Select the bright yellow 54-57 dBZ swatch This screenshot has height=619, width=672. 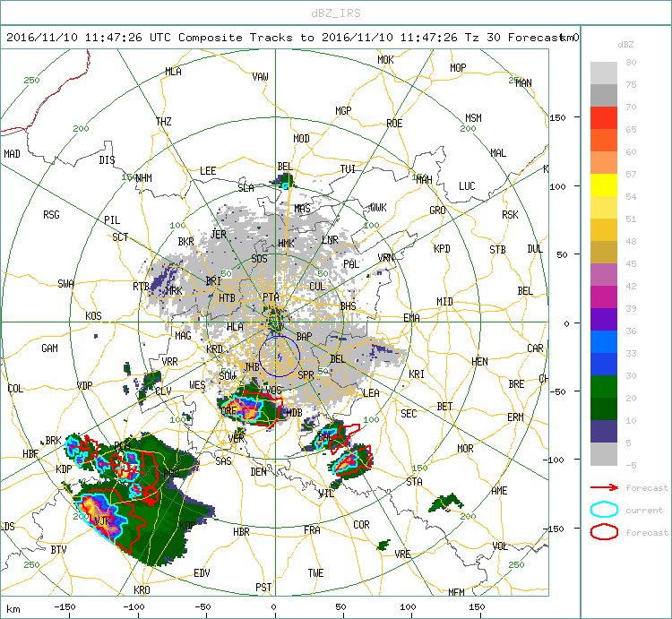pos(604,185)
